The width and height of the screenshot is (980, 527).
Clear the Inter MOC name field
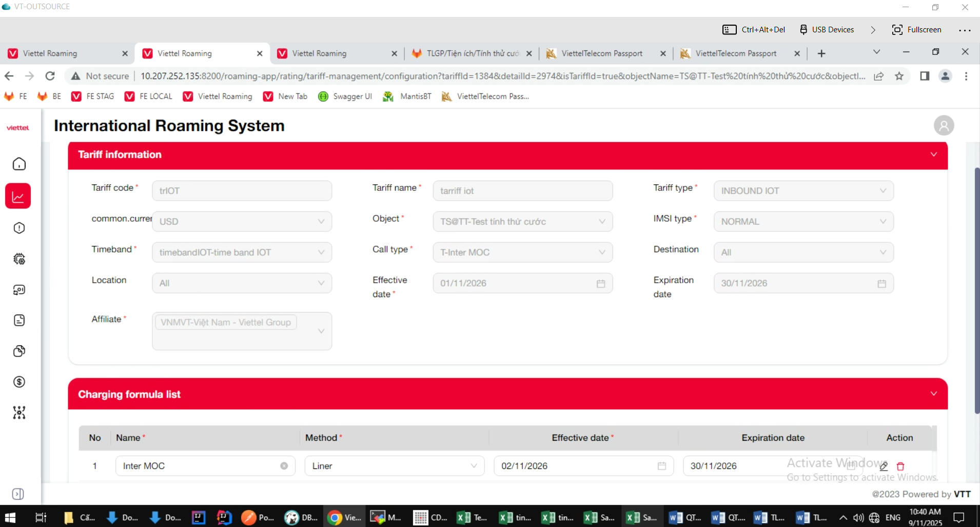[284, 466]
